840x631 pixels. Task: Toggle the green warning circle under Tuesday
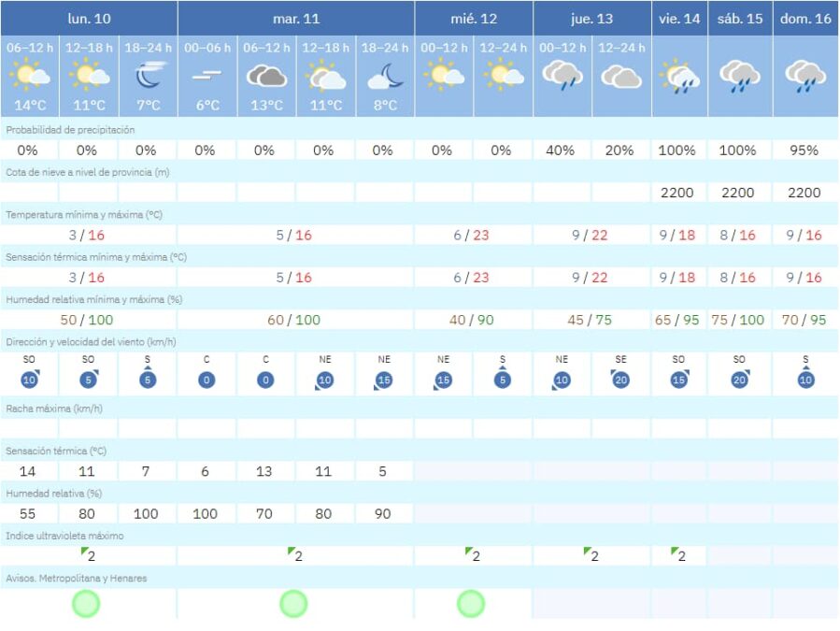pyautogui.click(x=292, y=603)
